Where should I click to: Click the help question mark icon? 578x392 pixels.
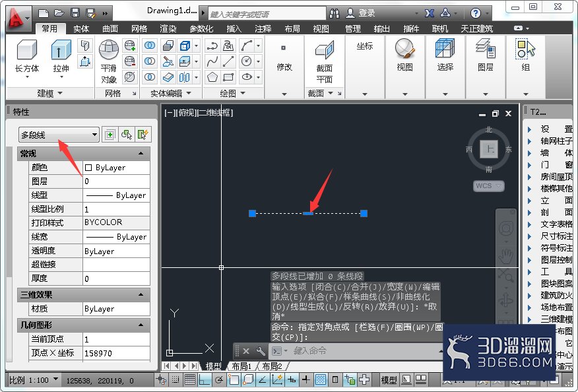[x=476, y=13]
